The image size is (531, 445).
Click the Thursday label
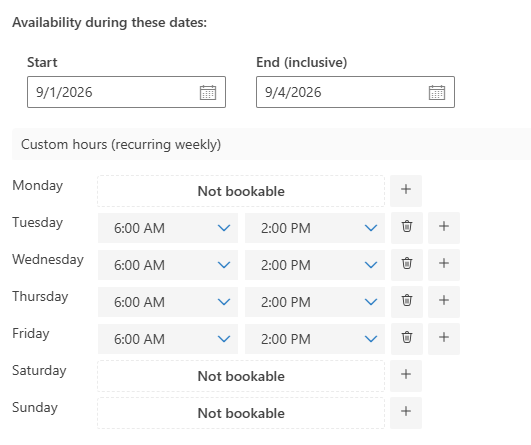(40, 296)
